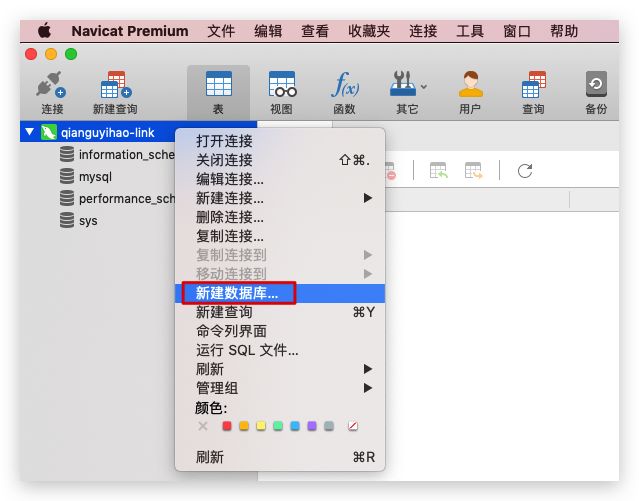Click the delete table icon with red minus
639x501 pixels.
pos(390,171)
